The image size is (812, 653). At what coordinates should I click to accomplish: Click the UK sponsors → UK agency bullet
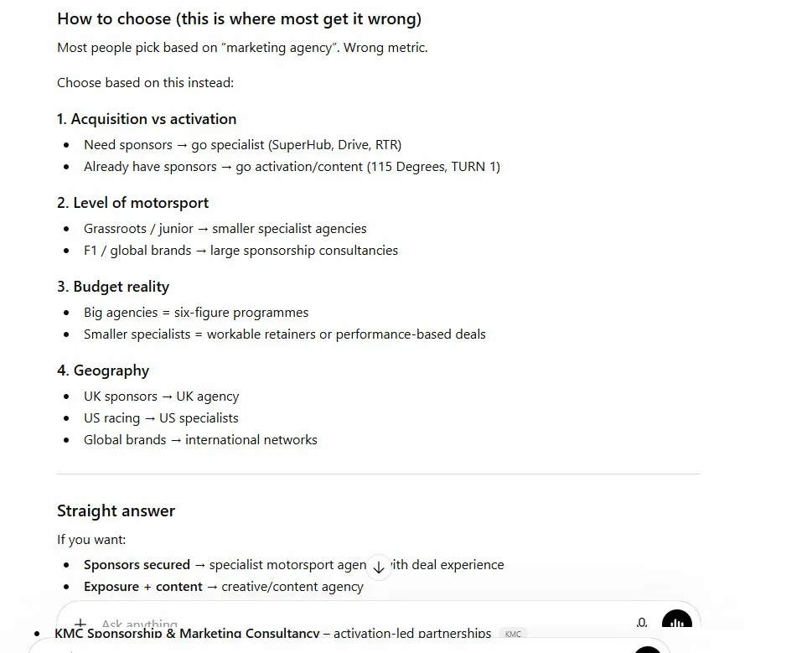(161, 396)
